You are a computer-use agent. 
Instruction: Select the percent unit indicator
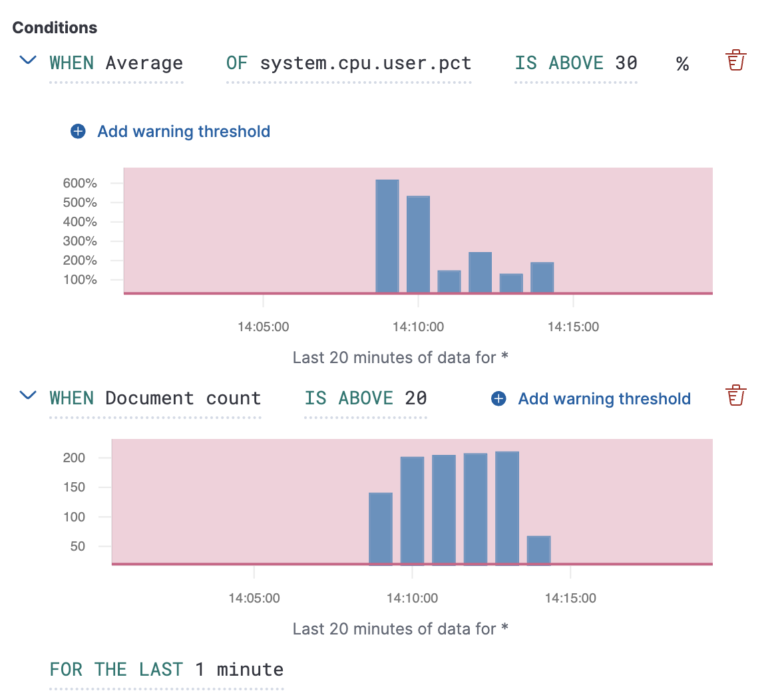[x=682, y=64]
